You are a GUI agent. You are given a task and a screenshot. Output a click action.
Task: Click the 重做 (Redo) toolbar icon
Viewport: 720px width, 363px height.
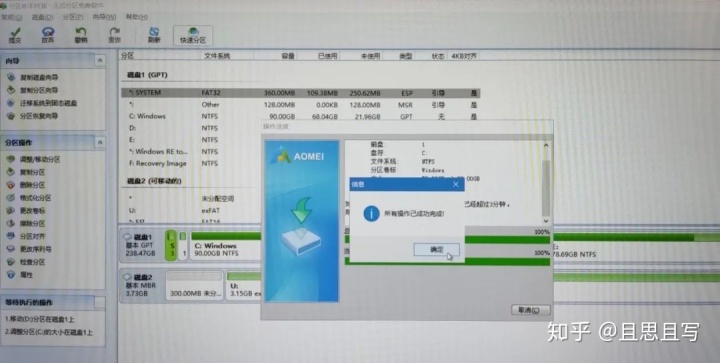pos(114,35)
